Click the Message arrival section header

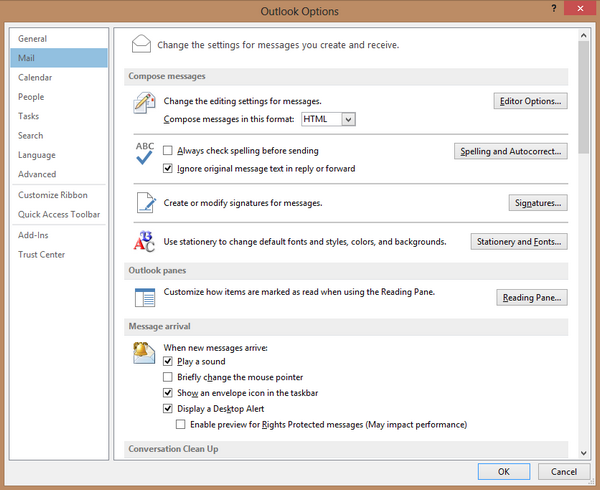346,327
